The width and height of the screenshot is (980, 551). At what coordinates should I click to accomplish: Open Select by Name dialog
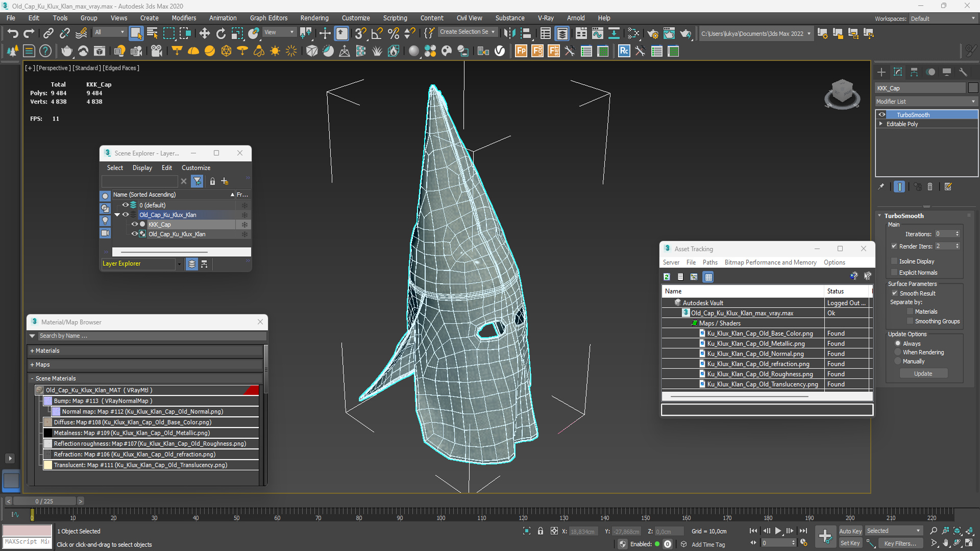point(152,34)
